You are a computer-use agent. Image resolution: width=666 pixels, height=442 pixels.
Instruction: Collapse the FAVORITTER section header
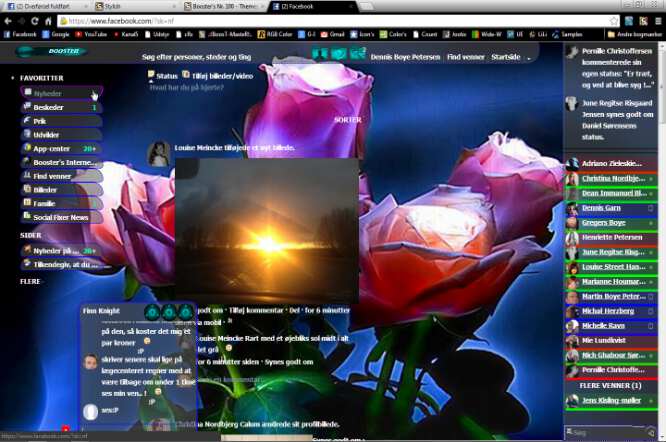point(41,78)
